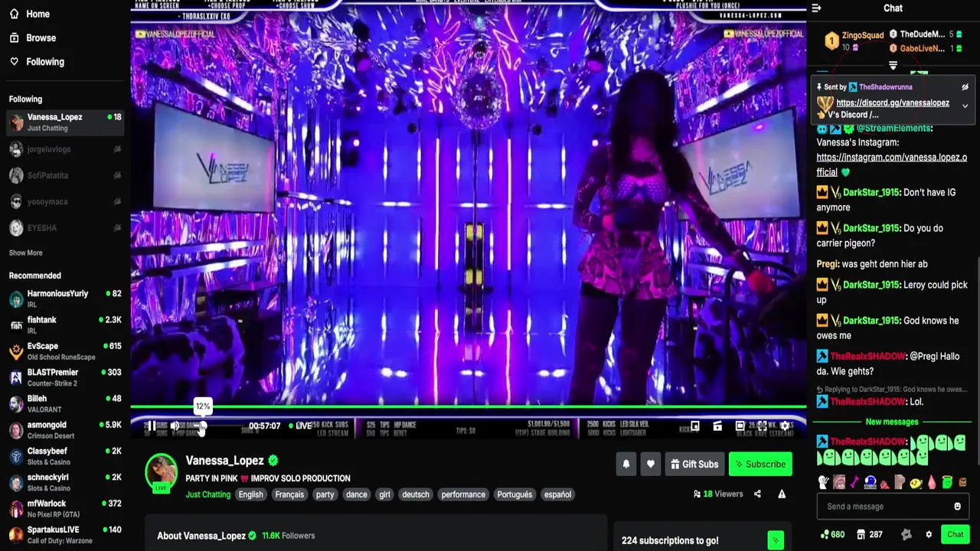Image resolution: width=980 pixels, height=551 pixels.
Task: Open Vanessa_Lopez channel avatar
Action: [x=162, y=472]
